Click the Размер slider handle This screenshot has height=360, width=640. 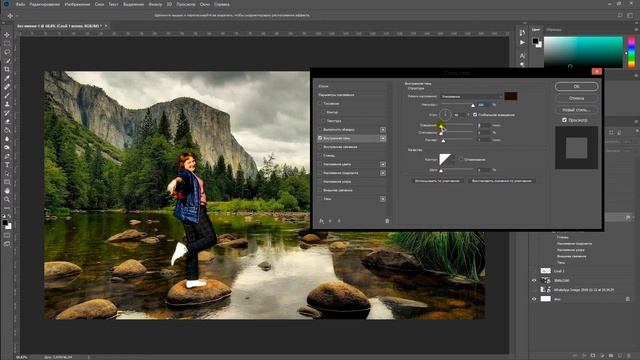click(444, 141)
